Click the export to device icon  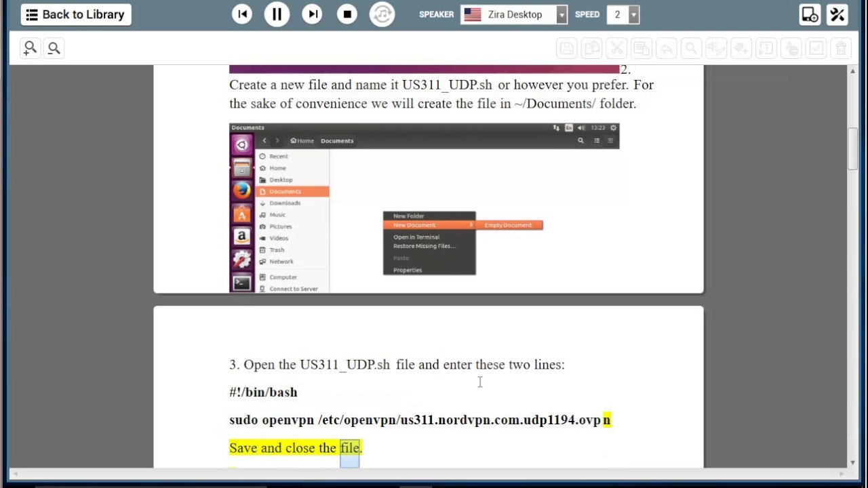(810, 14)
